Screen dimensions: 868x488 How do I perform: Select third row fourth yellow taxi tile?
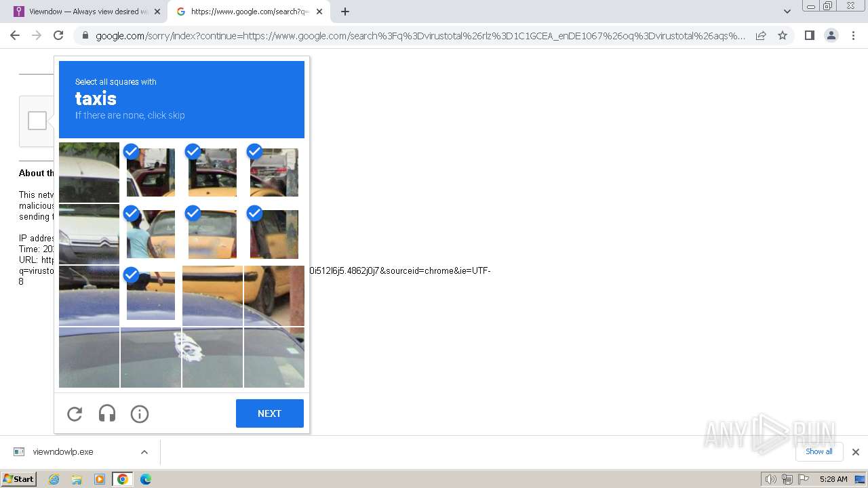point(274,296)
